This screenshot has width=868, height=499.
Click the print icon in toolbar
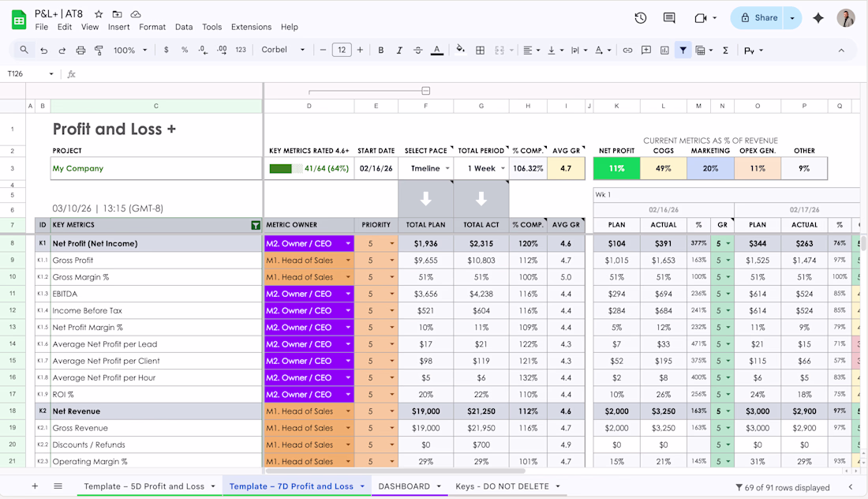click(80, 51)
